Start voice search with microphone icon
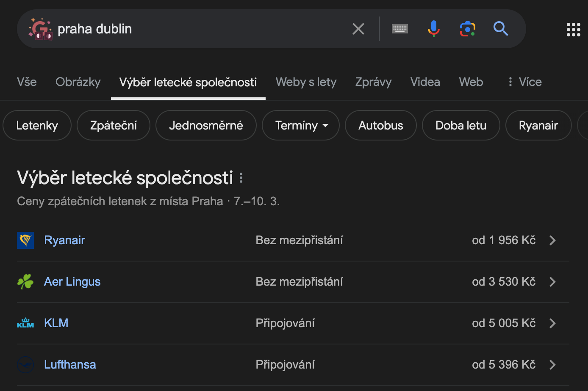 433,29
